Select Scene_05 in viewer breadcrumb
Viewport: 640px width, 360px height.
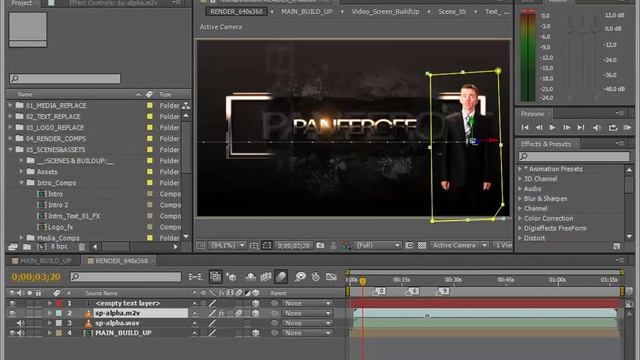[452, 12]
